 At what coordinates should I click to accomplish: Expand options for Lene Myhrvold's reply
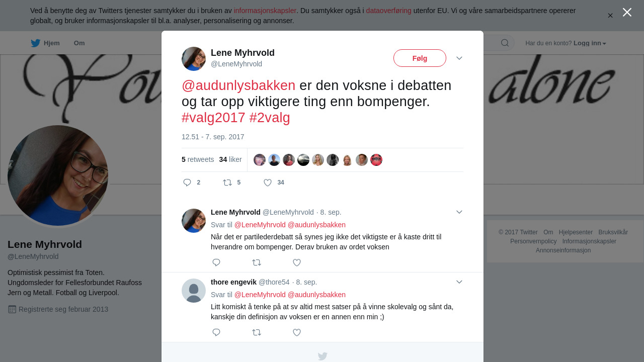tap(459, 212)
